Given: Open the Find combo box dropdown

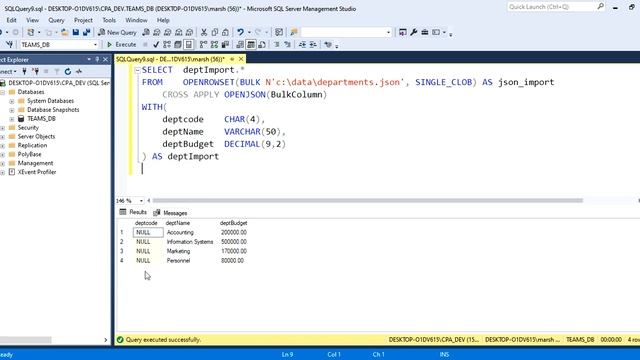Looking at the screenshot, I should (388, 32).
